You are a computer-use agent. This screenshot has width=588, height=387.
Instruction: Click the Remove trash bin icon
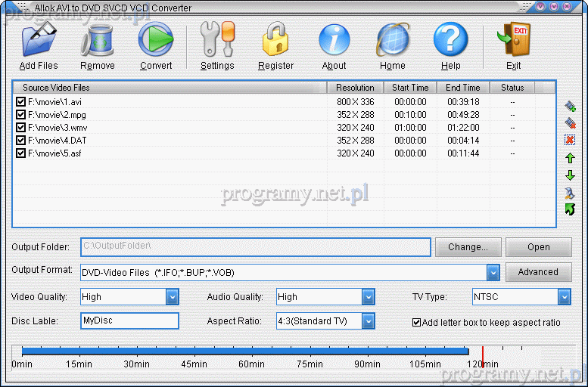[98, 42]
